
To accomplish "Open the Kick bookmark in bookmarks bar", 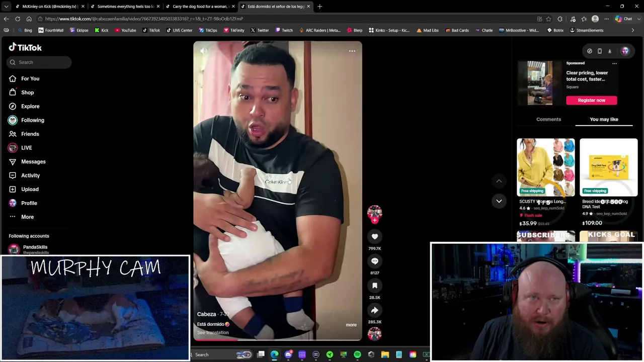I will coord(101,30).
